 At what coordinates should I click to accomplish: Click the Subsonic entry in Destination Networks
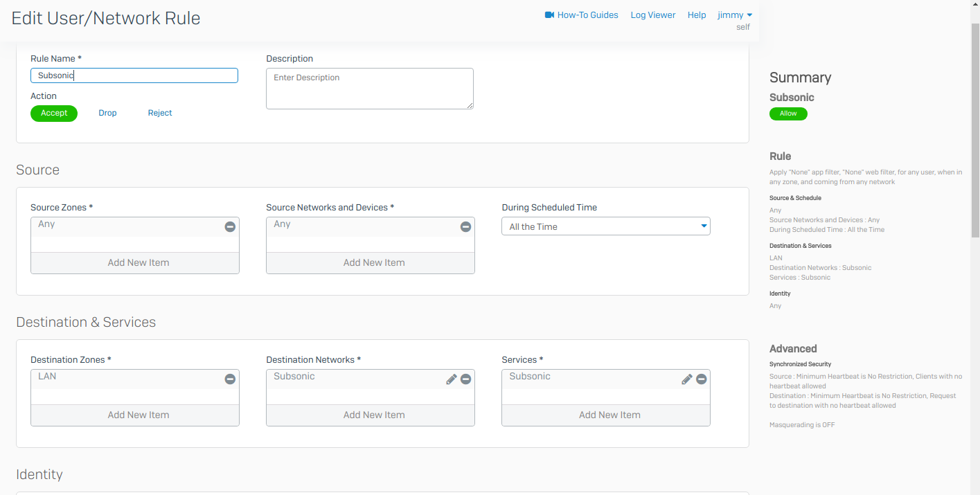pyautogui.click(x=294, y=377)
